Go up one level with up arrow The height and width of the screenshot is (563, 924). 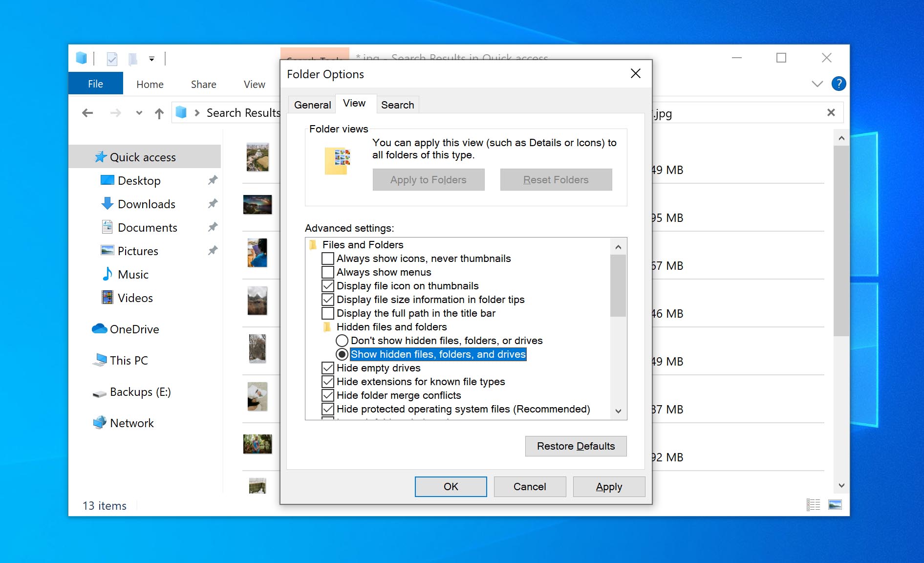click(x=159, y=113)
